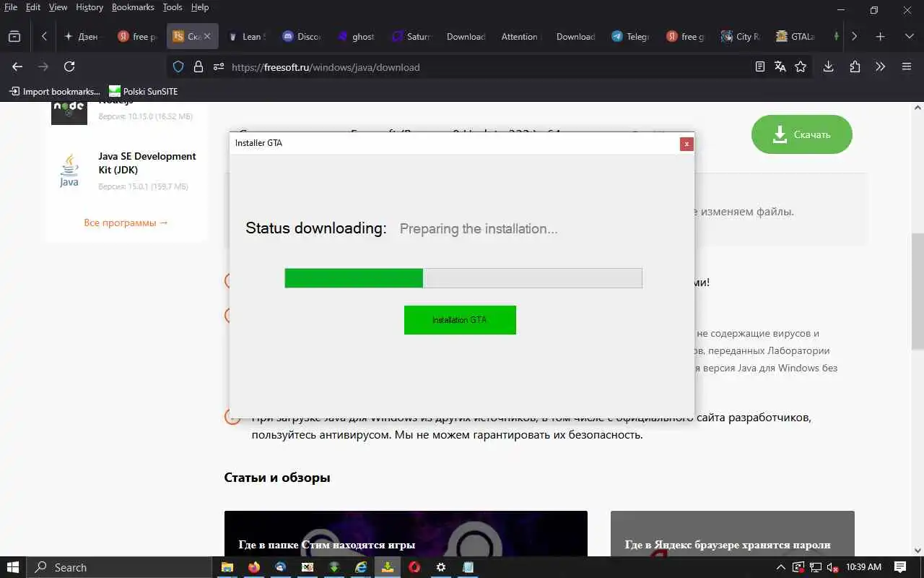Click the Node.js logo thumbnail
924x578 pixels.
coord(69,113)
